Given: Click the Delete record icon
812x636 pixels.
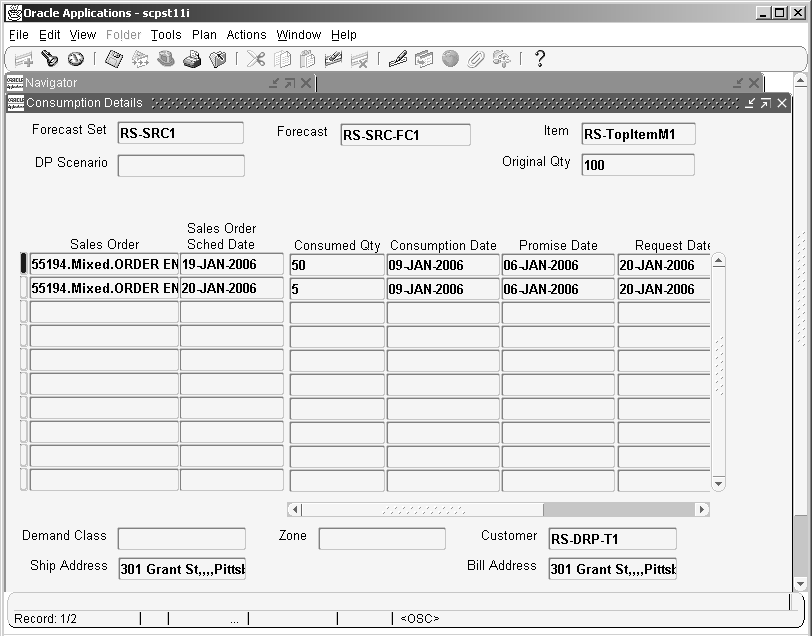Looking at the screenshot, I should (x=359, y=59).
